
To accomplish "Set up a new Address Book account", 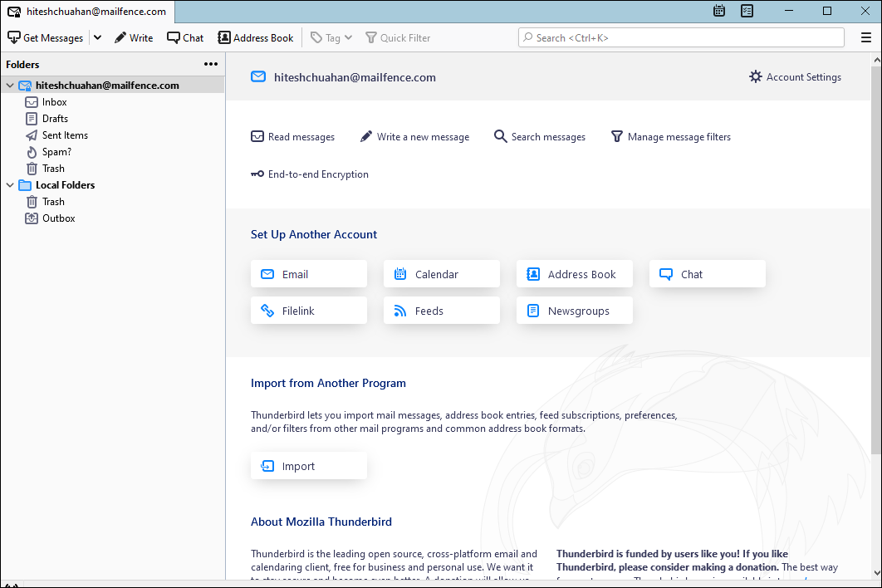I will click(x=575, y=274).
